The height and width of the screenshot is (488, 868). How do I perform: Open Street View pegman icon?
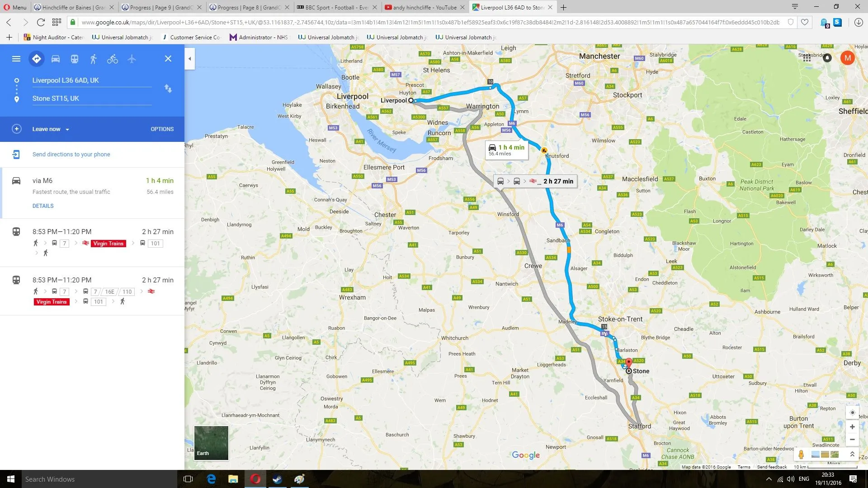(x=801, y=454)
